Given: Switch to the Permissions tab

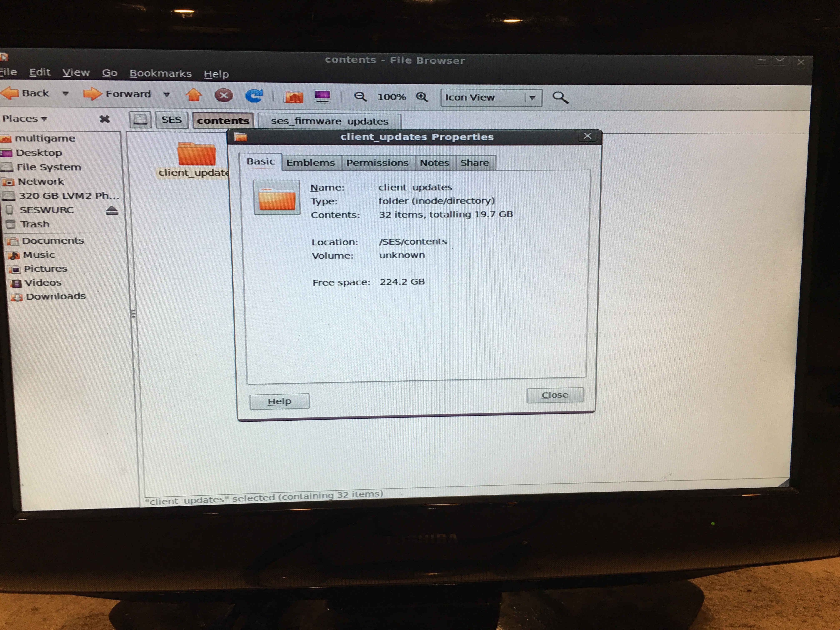Looking at the screenshot, I should click(x=377, y=163).
